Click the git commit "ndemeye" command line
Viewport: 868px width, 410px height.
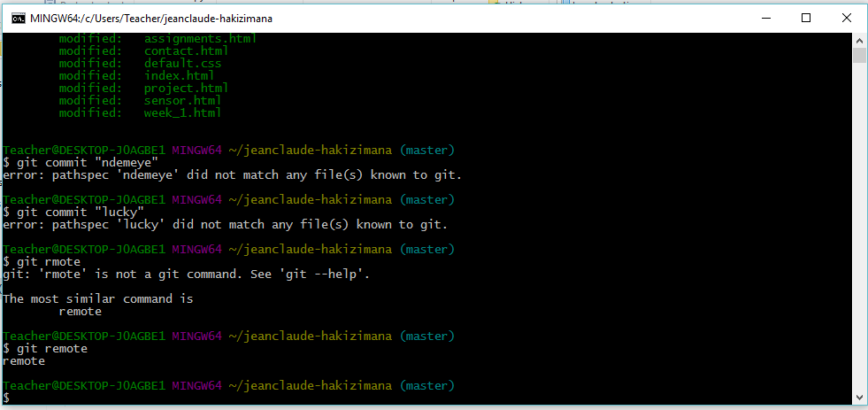pos(81,162)
